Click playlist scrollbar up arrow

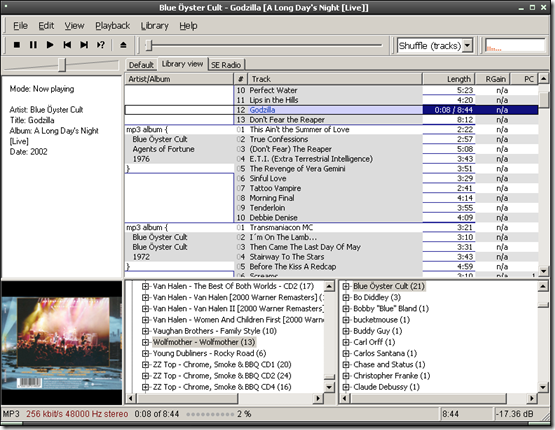pyautogui.click(x=543, y=78)
